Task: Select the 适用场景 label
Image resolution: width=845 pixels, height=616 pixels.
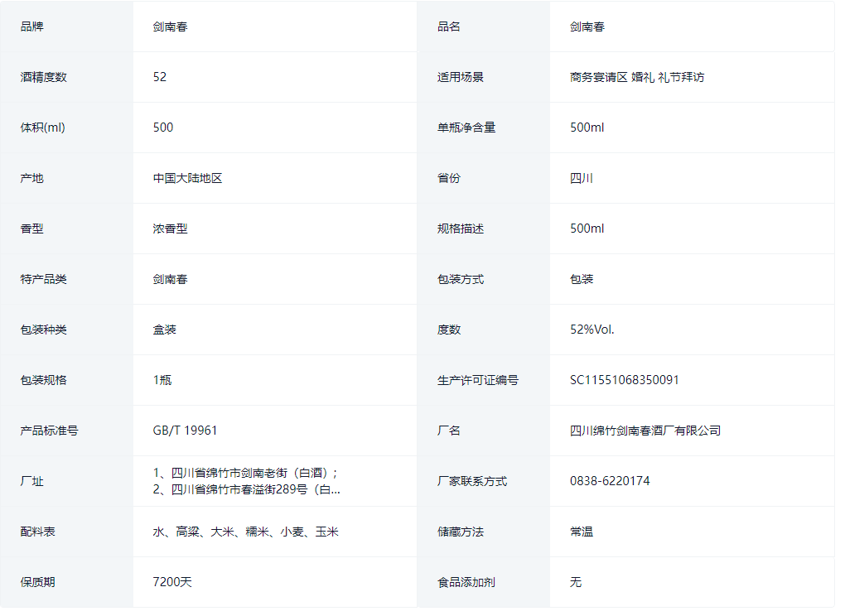Action: point(461,77)
